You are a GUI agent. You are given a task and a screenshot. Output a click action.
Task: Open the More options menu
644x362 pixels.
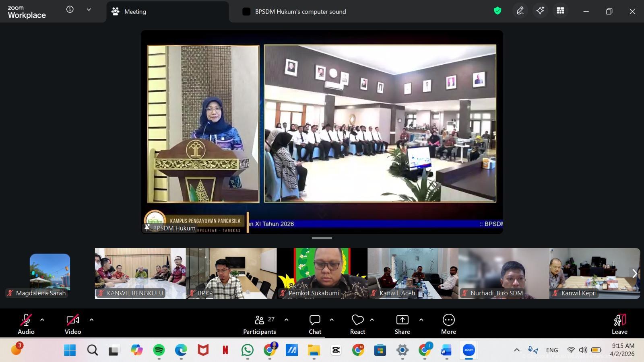click(x=448, y=324)
